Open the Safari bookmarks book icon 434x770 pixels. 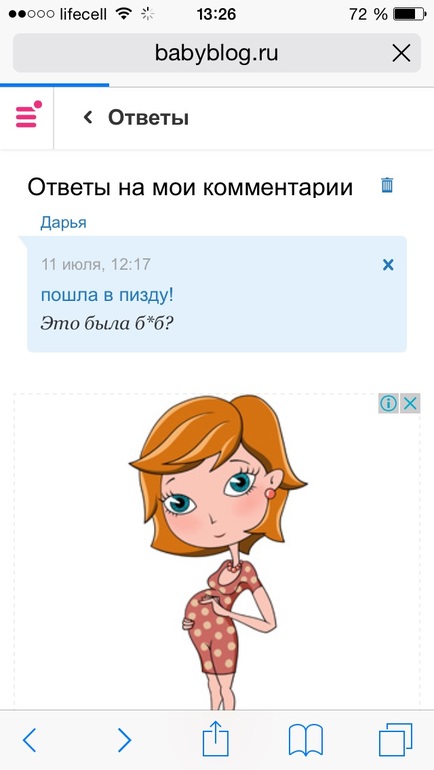pos(306,740)
